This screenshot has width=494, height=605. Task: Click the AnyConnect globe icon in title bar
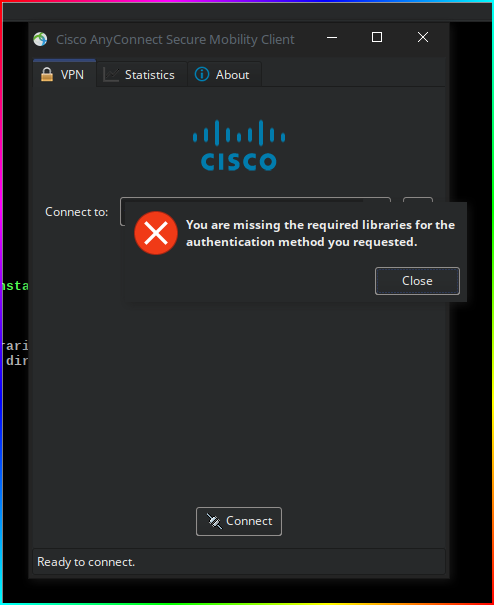(x=40, y=39)
